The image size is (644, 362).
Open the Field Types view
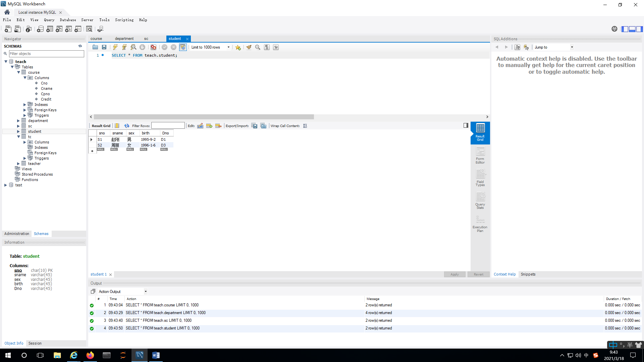(x=480, y=178)
